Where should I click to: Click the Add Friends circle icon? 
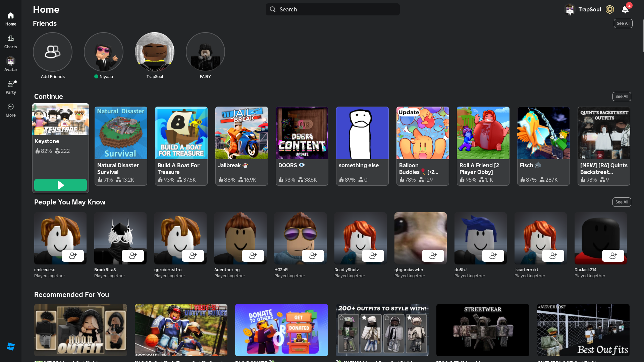point(53,52)
